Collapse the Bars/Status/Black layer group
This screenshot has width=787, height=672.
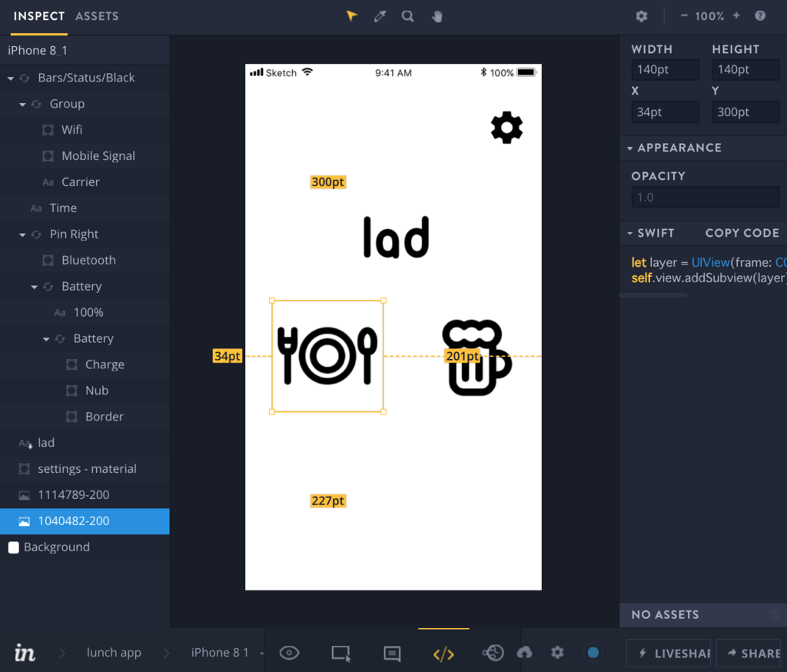click(x=11, y=78)
